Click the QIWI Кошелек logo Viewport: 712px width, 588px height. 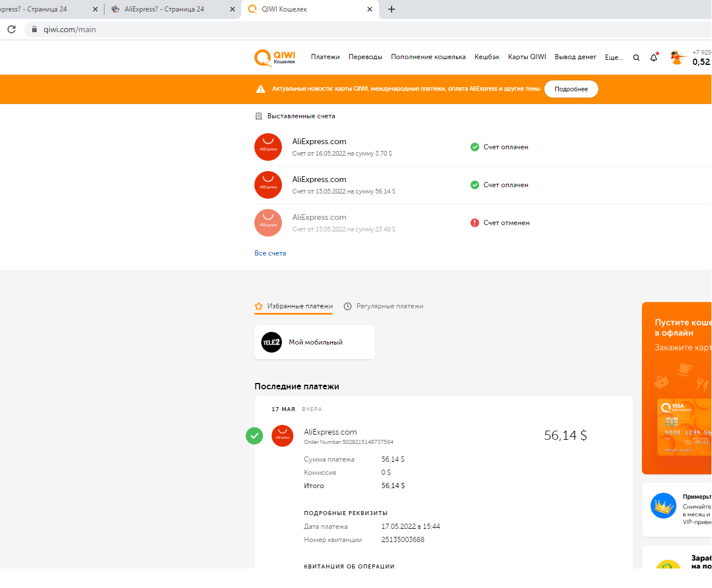[275, 57]
